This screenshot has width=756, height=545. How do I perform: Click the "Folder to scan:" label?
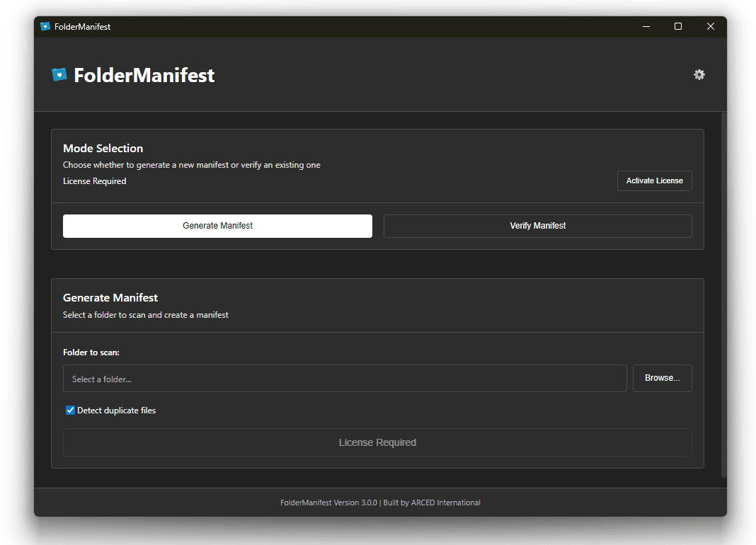91,352
